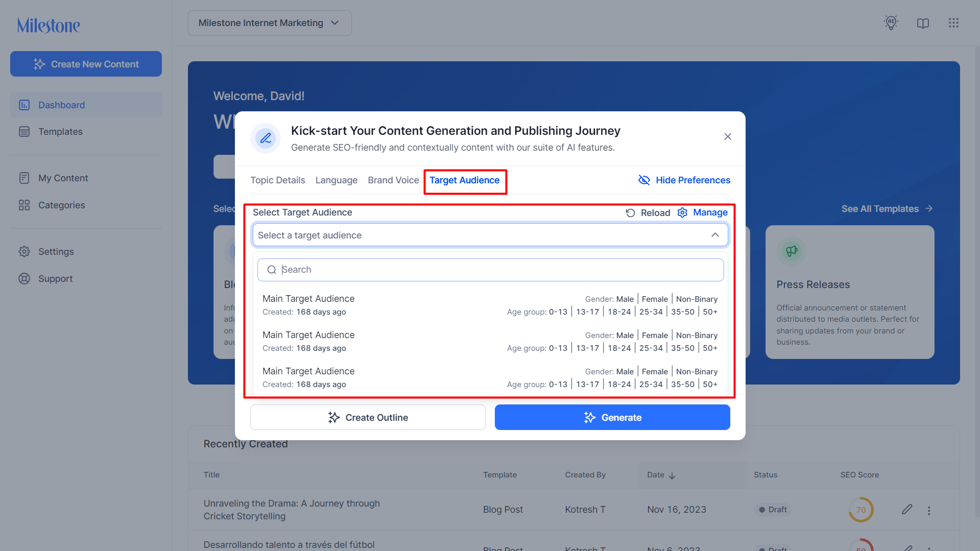Click the Templates sidebar icon
This screenshot has width=980, height=551.
click(x=24, y=132)
